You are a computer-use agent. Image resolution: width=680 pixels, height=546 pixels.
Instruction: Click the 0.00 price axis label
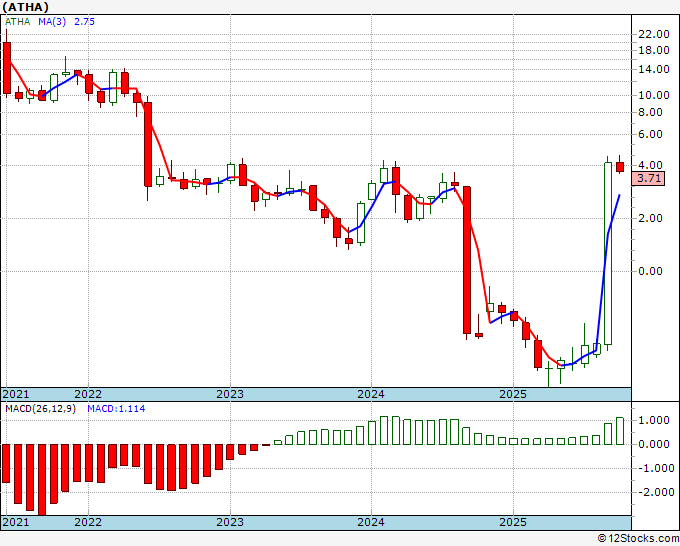click(651, 271)
